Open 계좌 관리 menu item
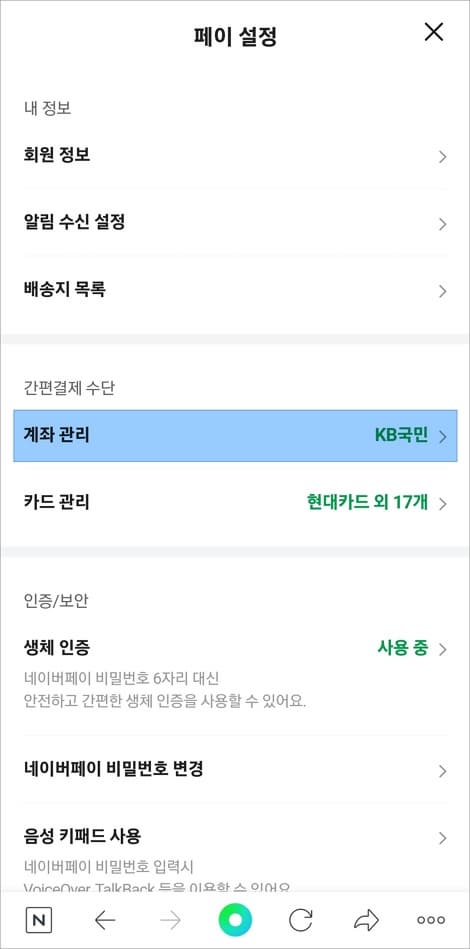 [235, 436]
